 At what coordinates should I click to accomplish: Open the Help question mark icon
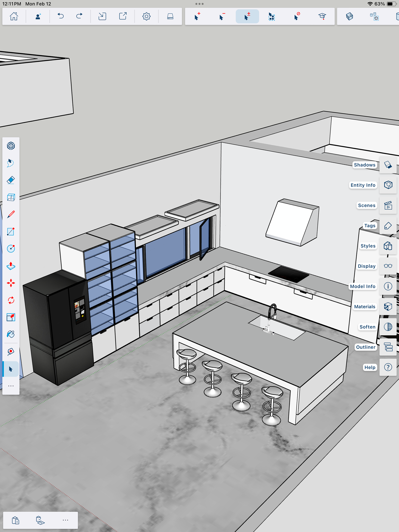388,367
